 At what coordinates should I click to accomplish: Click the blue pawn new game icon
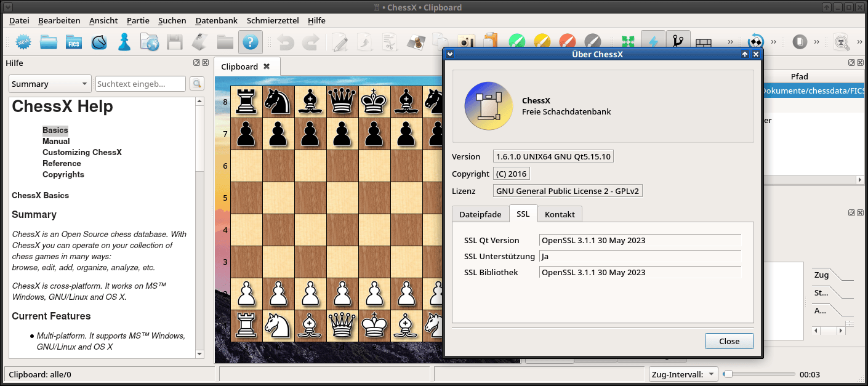tap(124, 42)
